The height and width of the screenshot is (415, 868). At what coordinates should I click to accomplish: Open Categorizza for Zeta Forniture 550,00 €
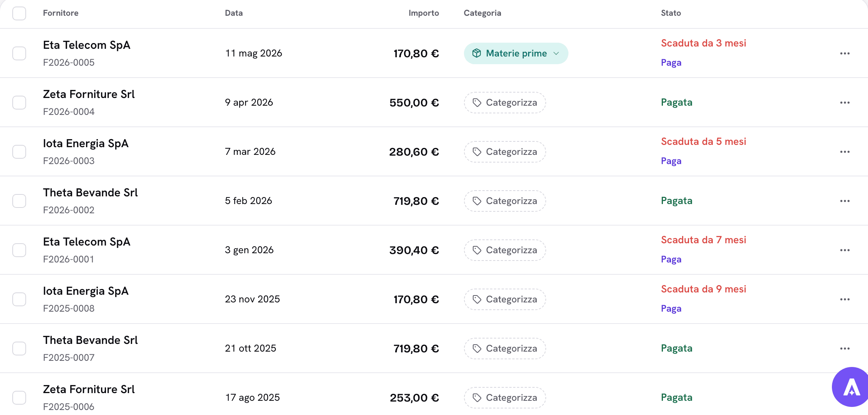(x=505, y=103)
